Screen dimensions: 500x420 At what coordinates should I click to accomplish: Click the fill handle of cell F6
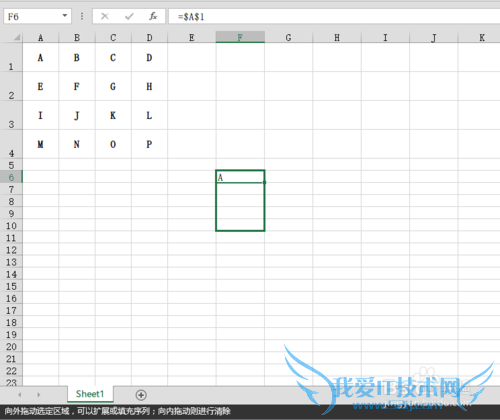point(264,182)
